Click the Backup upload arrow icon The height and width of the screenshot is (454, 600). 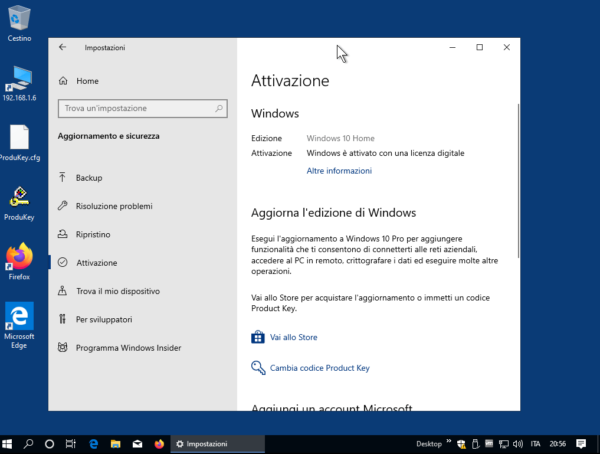pos(62,177)
